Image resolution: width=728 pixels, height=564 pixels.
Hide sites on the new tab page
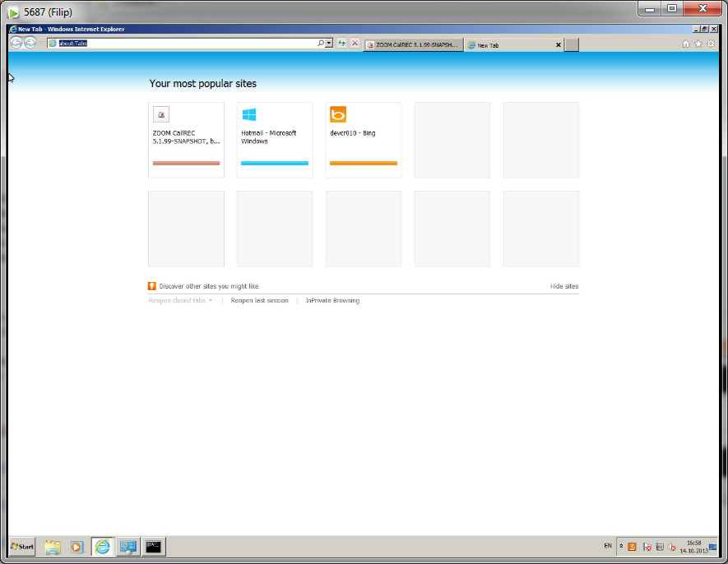pos(564,285)
